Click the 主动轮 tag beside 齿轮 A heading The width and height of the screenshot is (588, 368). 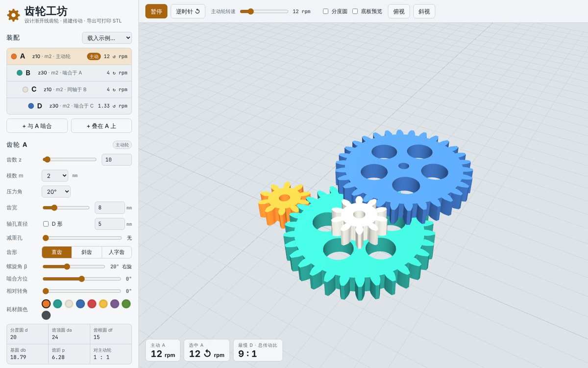click(x=122, y=145)
